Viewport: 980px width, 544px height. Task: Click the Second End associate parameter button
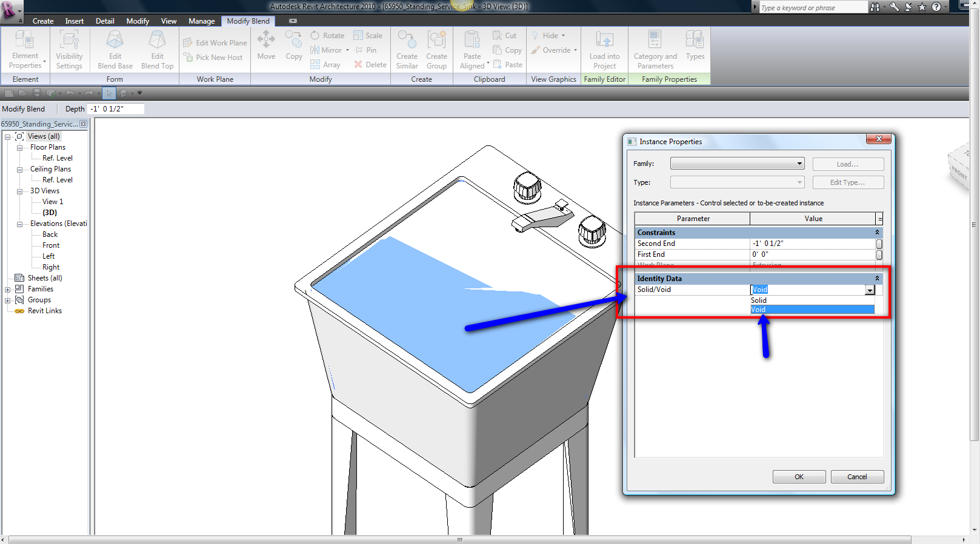pos(879,244)
